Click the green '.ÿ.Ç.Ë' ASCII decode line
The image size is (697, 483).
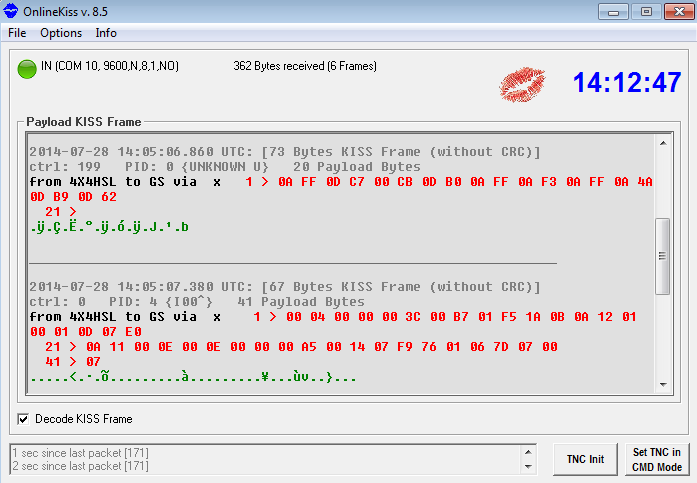coord(109,228)
